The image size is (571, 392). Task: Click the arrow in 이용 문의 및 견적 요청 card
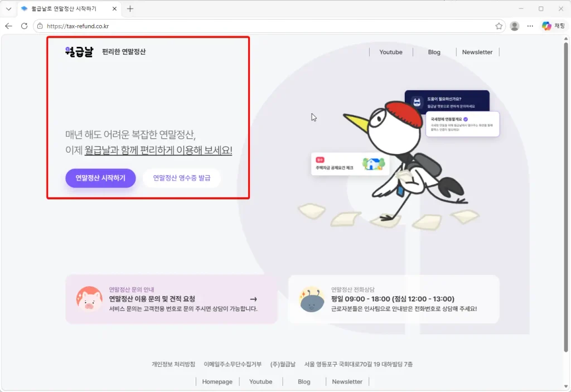[254, 299]
